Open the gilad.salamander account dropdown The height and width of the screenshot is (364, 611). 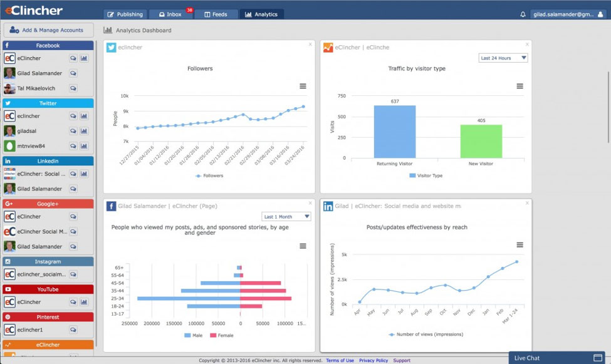pyautogui.click(x=567, y=14)
